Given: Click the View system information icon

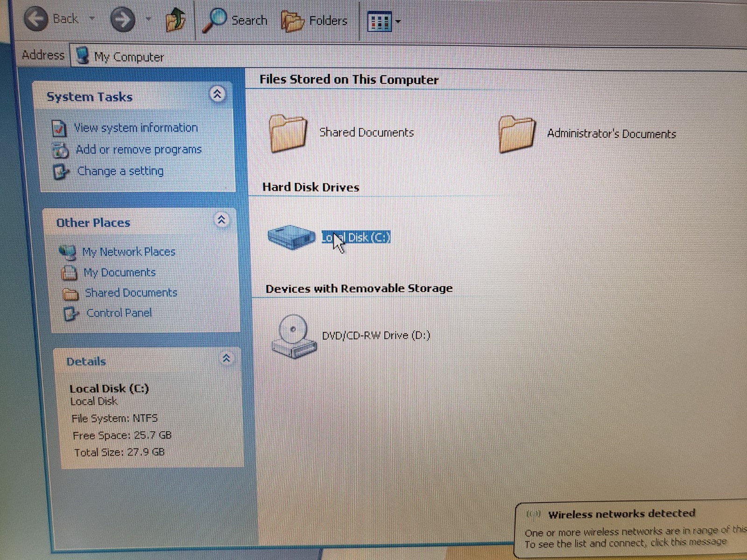Looking at the screenshot, I should [x=59, y=128].
